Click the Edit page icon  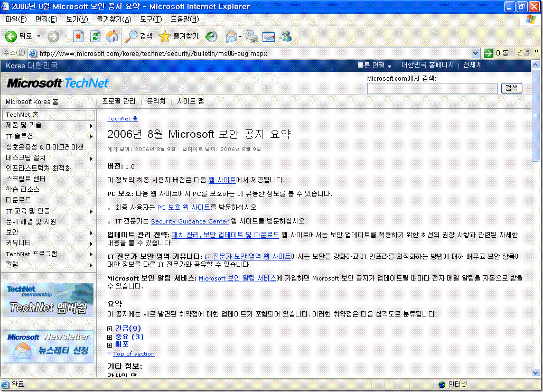coord(269,36)
